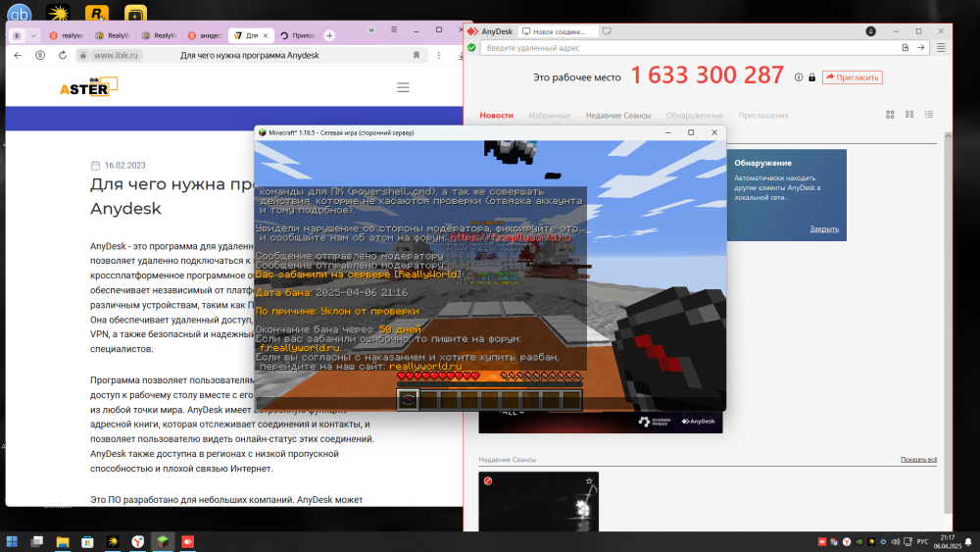980x552 pixels.
Task: Open the tab counter showing 6
Action: (17, 35)
